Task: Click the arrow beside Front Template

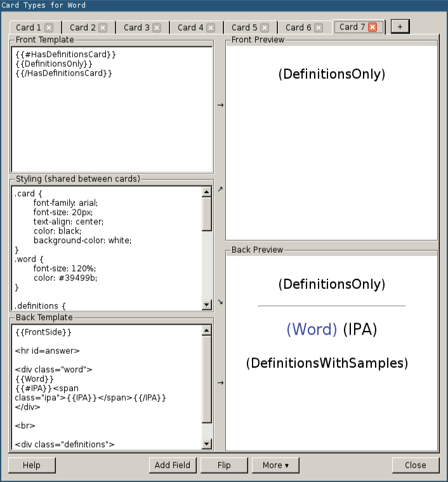Action: [x=220, y=105]
